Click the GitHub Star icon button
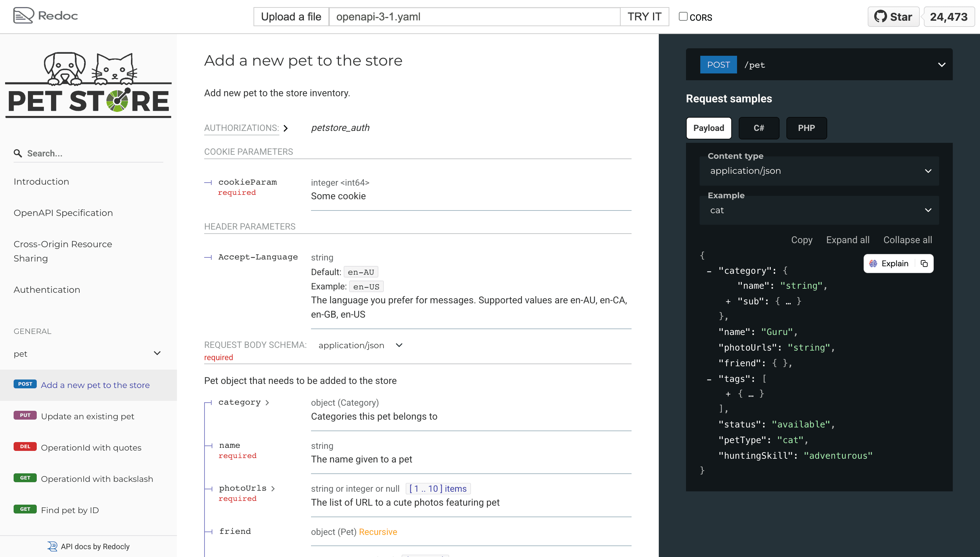The image size is (980, 557). tap(893, 17)
